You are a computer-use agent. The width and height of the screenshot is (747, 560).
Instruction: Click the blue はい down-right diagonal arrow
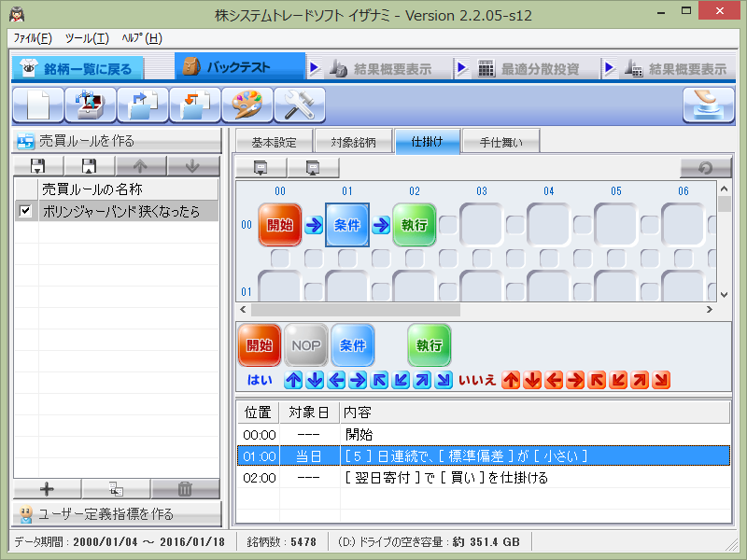click(x=444, y=380)
